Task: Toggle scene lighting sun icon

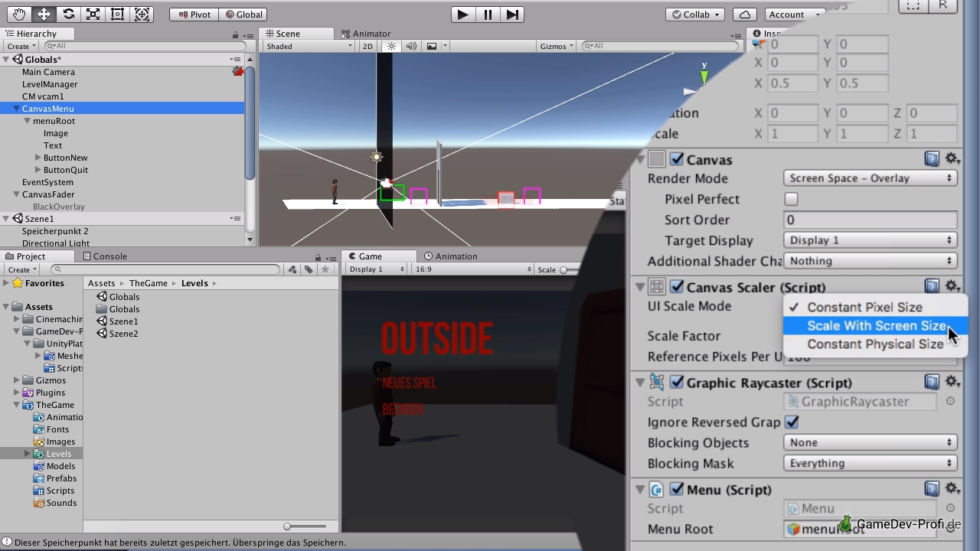Action: [391, 46]
